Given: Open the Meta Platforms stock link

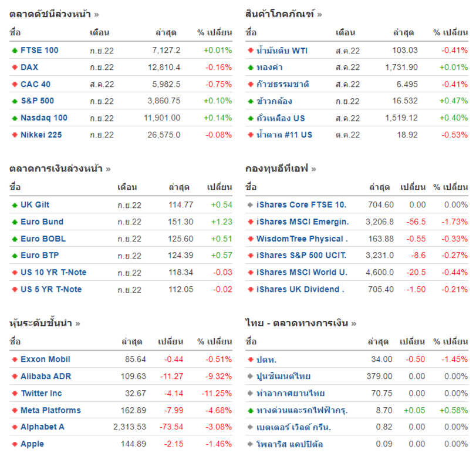Looking at the screenshot, I should click(50, 410).
